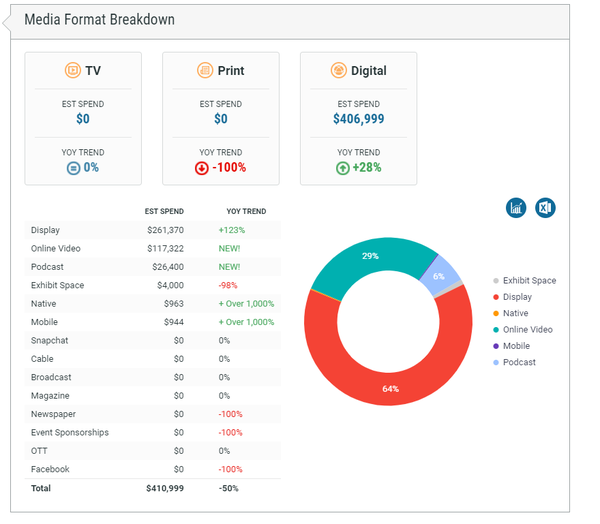Screen dimensions: 600x524
Task: Click the $944 Mobile spend value
Action: [x=174, y=322]
